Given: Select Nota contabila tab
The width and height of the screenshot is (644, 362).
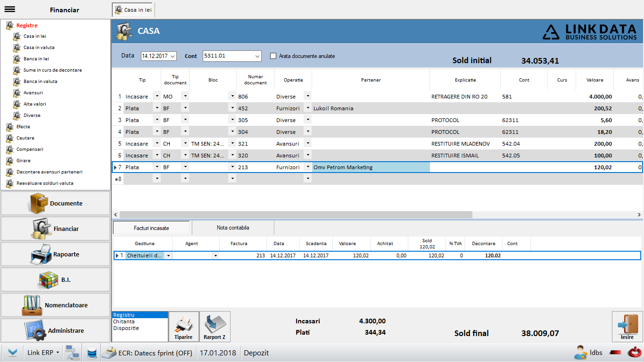Looking at the screenshot, I should 233,228.
